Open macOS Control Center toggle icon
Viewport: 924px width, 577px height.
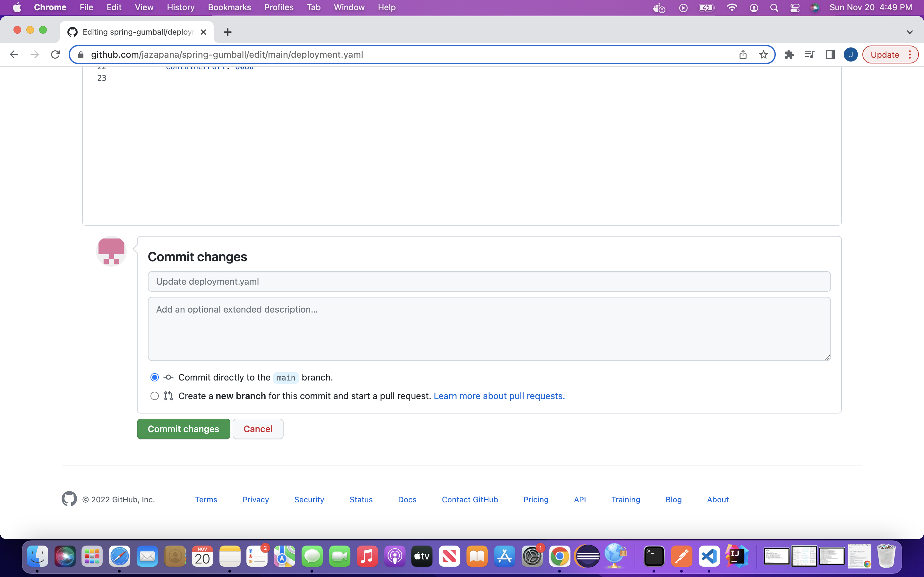pyautogui.click(x=795, y=8)
